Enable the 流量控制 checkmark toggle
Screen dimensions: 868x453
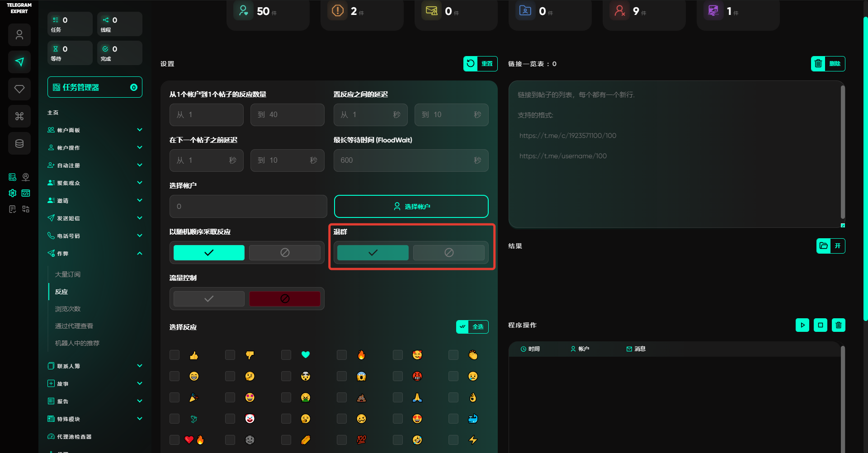(209, 299)
